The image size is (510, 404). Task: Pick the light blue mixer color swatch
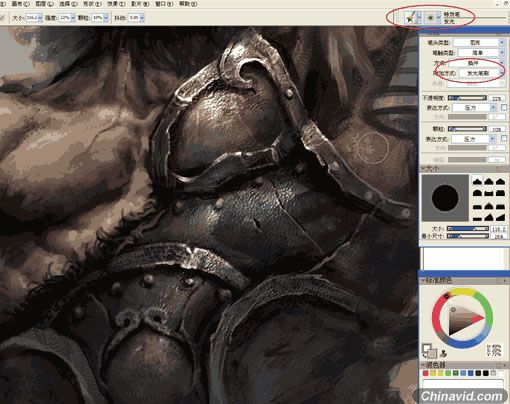click(463, 373)
